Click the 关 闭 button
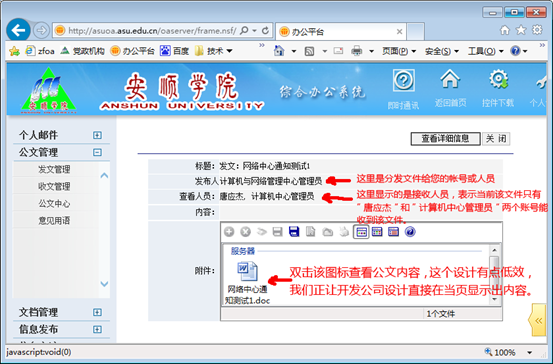This screenshot has width=553, height=364. click(496, 139)
